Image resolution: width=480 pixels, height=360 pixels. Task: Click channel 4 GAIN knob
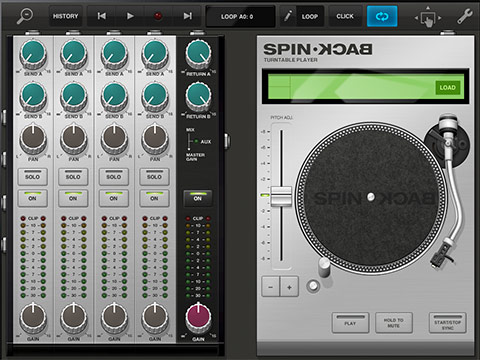155,318
